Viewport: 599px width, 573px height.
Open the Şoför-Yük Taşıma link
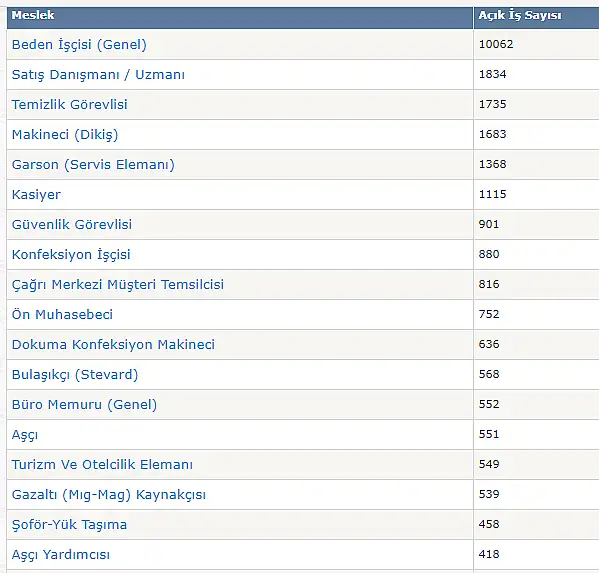(x=69, y=524)
